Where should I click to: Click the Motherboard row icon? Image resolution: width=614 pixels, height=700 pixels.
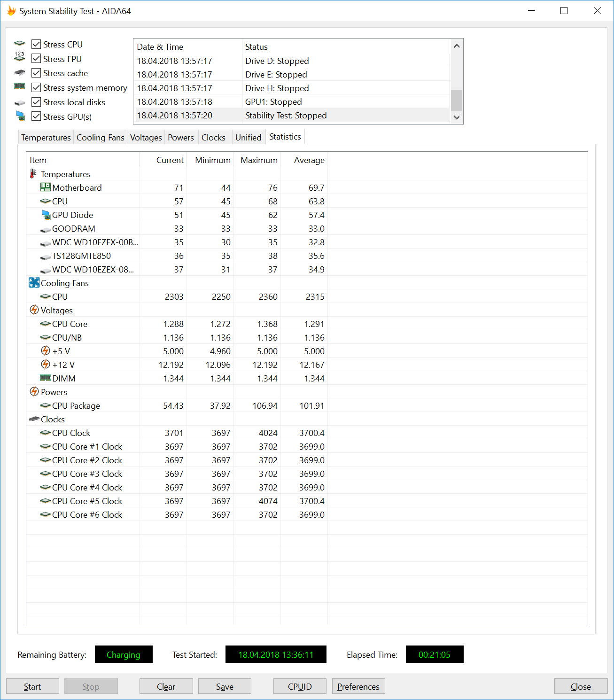click(45, 187)
